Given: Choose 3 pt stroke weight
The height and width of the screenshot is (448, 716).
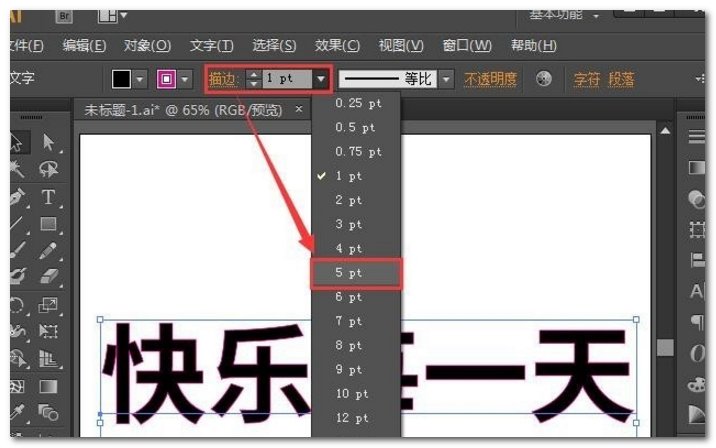Looking at the screenshot, I should click(356, 224).
